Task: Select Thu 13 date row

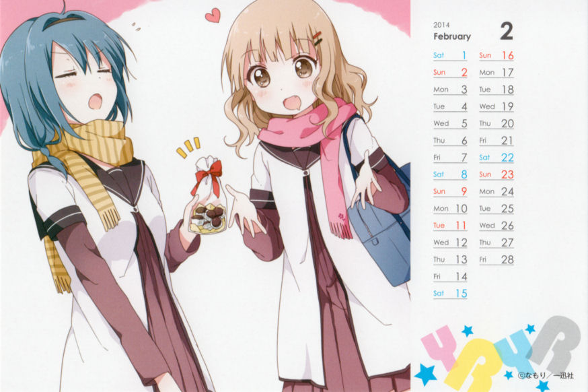Action: 450,259
